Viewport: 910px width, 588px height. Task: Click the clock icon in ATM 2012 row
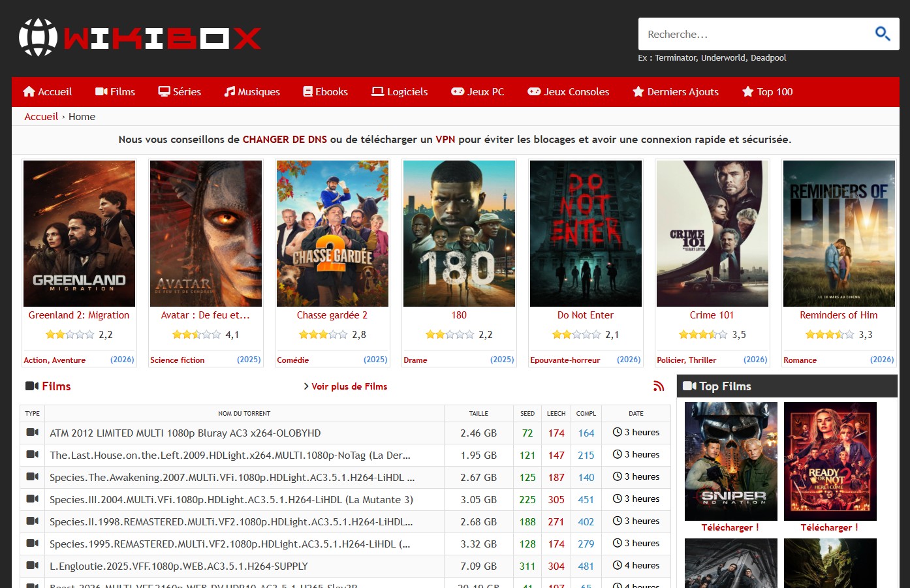coord(617,432)
